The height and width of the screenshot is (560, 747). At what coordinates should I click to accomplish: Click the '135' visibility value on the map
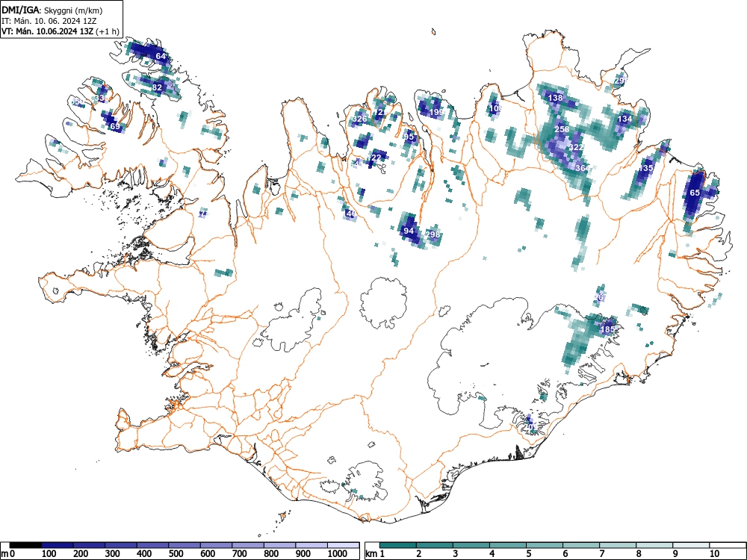646,169
